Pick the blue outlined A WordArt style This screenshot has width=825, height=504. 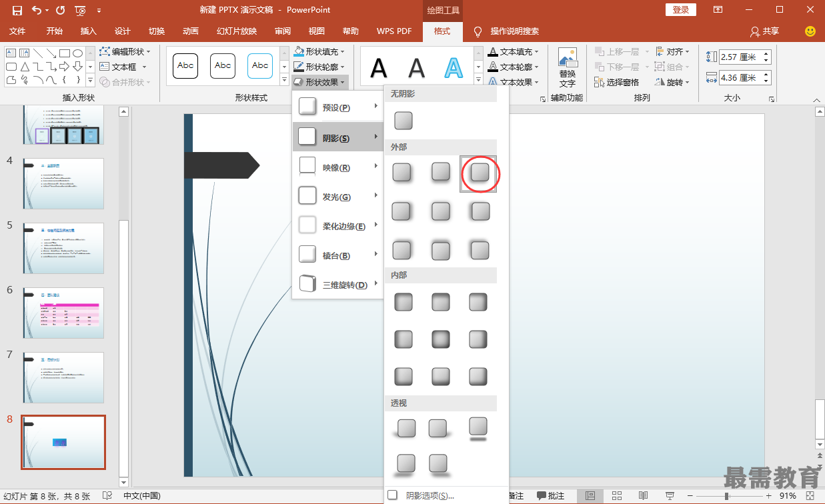tap(454, 67)
